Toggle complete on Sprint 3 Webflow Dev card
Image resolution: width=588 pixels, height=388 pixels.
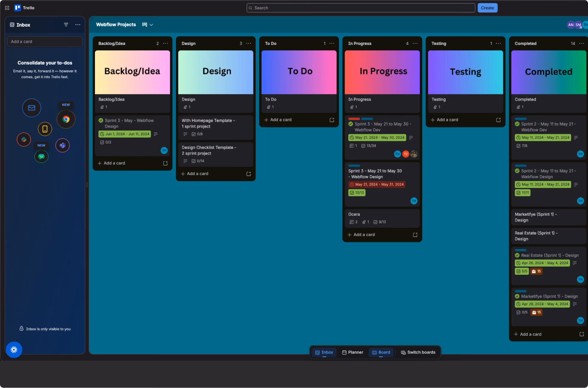(351, 124)
